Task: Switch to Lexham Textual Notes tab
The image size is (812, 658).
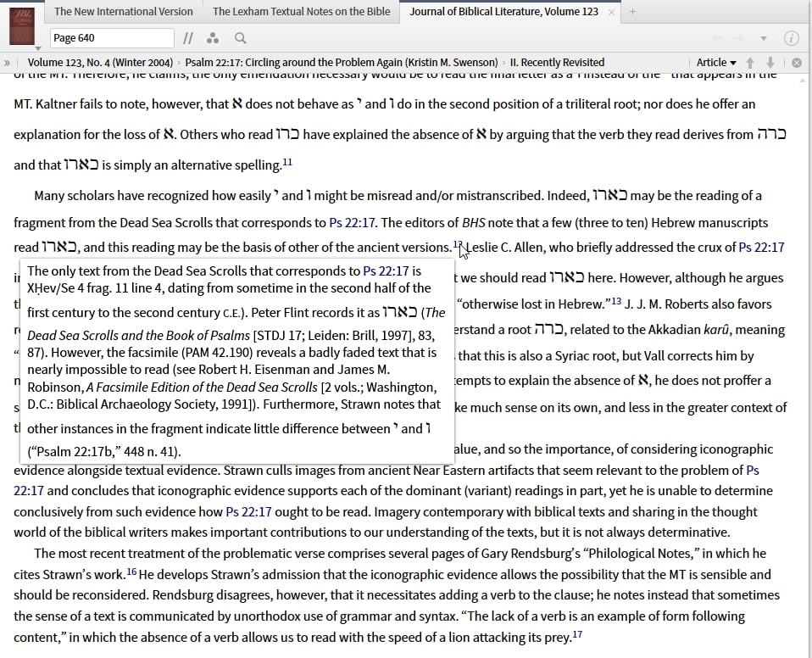Action: 302,11
